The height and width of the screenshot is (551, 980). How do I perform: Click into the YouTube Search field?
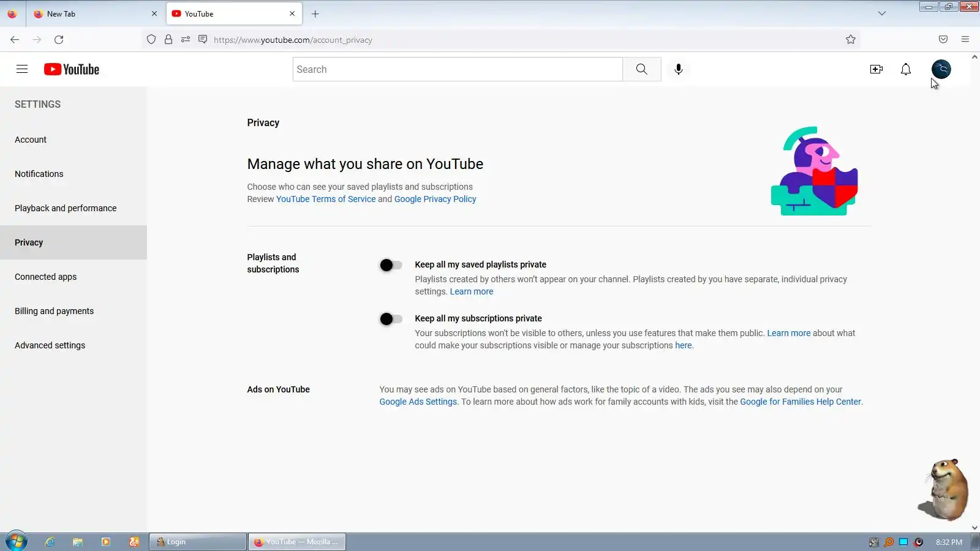tap(458, 69)
